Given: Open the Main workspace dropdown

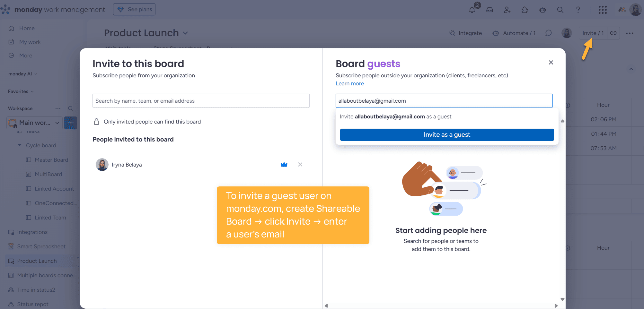Looking at the screenshot, I should (34, 123).
